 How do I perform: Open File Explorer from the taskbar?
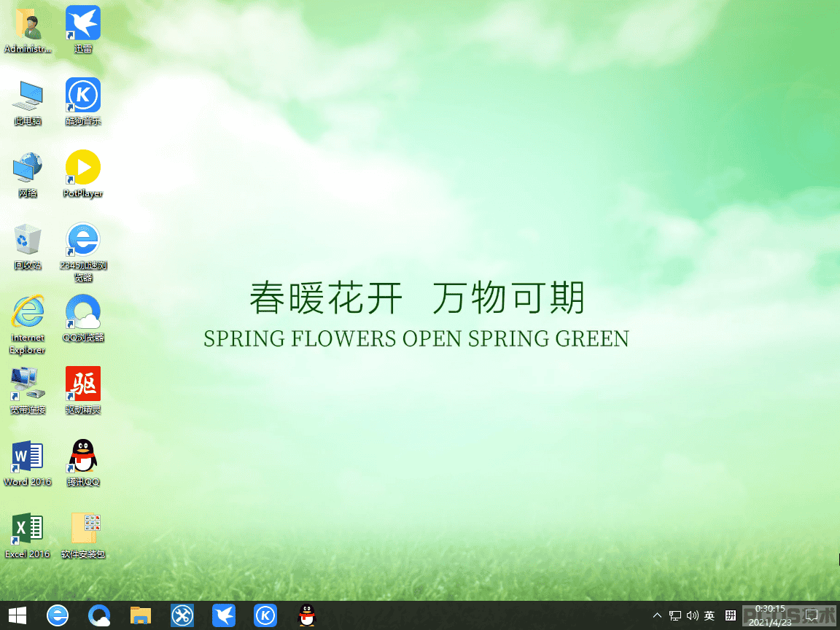(x=140, y=615)
